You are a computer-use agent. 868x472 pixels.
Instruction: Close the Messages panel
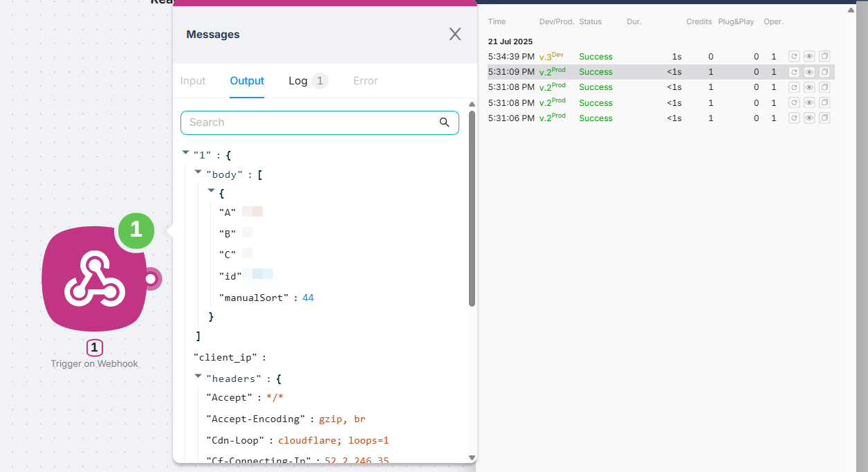click(454, 35)
